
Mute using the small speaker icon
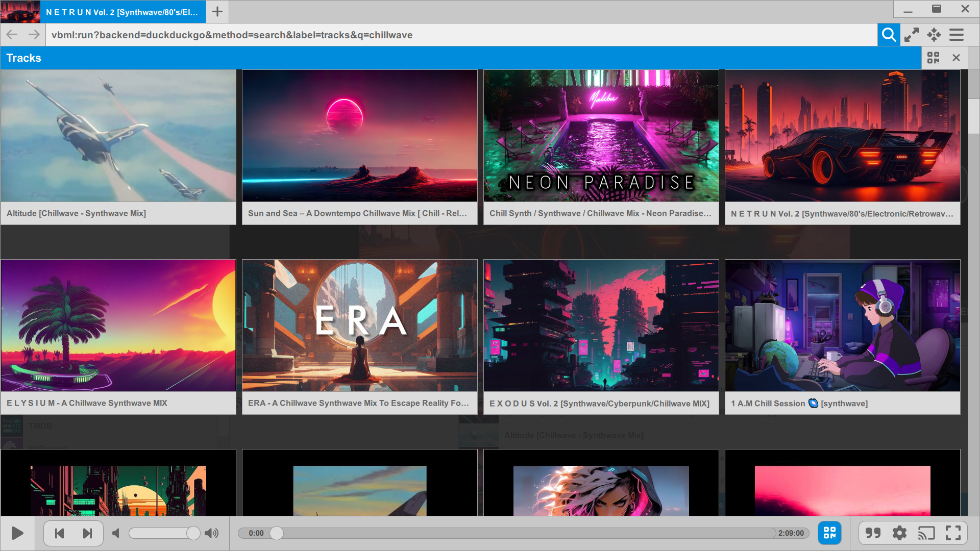click(x=116, y=533)
